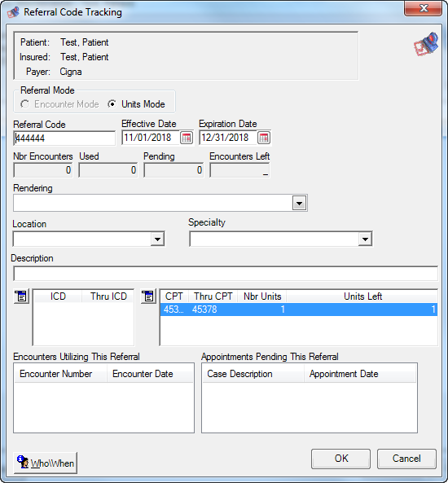The image size is (448, 483).
Task: Click the Cancel button
Action: (x=406, y=459)
